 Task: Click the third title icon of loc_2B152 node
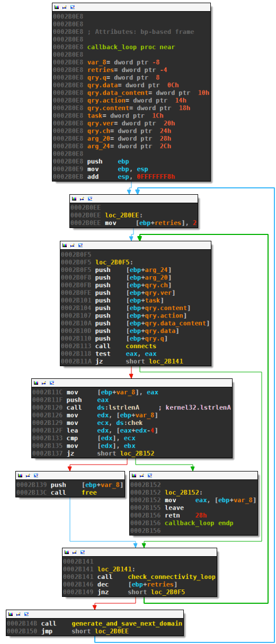point(150,476)
